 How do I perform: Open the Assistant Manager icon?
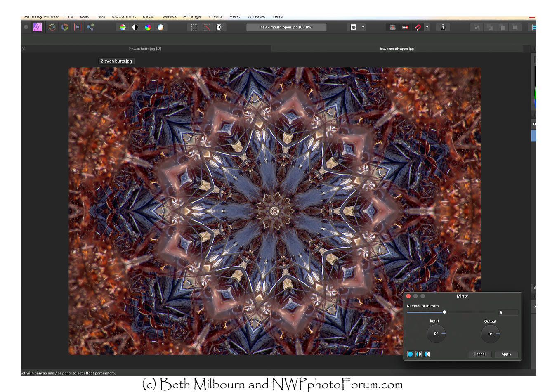click(443, 27)
